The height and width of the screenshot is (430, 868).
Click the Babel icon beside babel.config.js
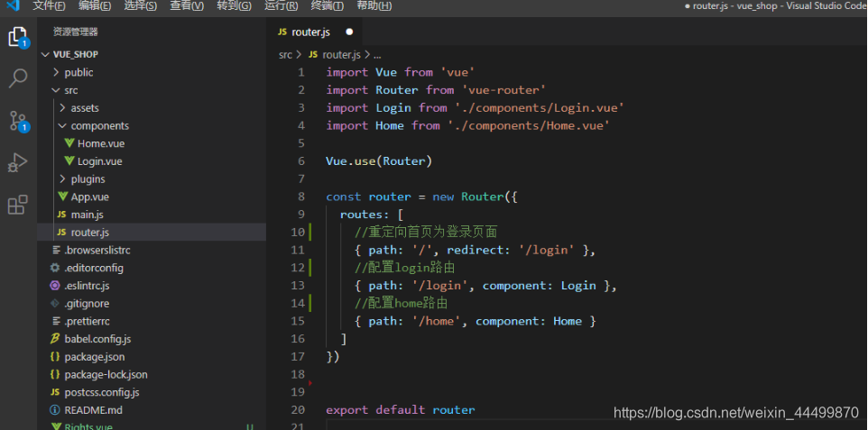click(55, 339)
